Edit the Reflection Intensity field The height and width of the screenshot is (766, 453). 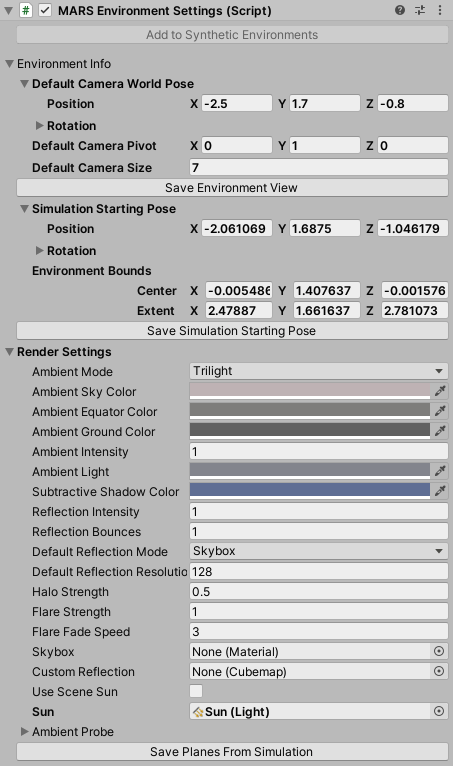click(319, 511)
